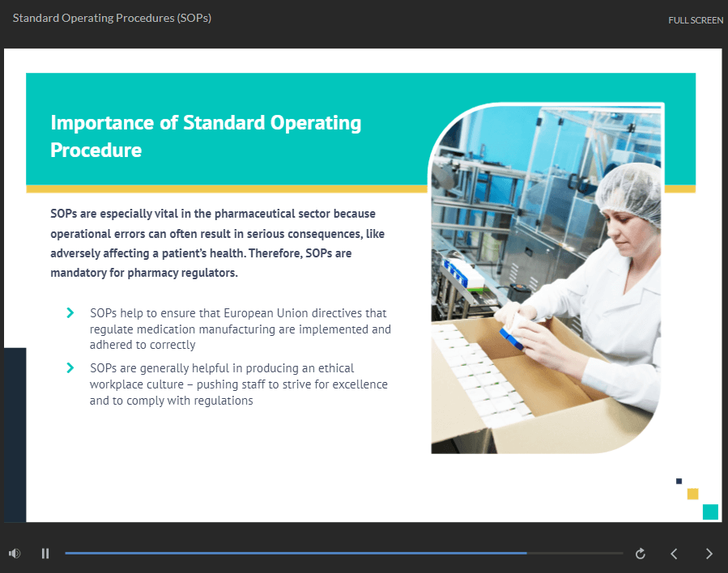Switch the player to FULL SCREEN
The width and height of the screenshot is (728, 573).
(696, 20)
